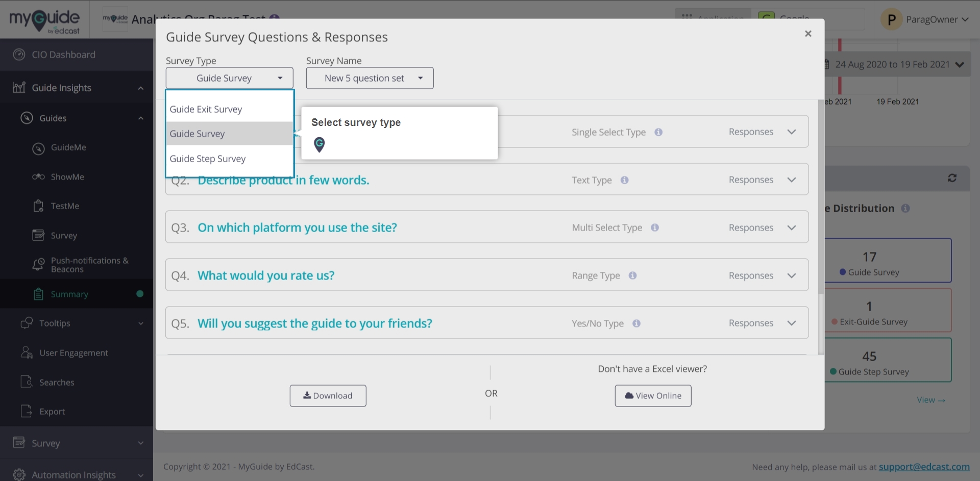The width and height of the screenshot is (980, 481).
Task: Open CIO Dashboard in sidebar
Action: click(x=77, y=55)
